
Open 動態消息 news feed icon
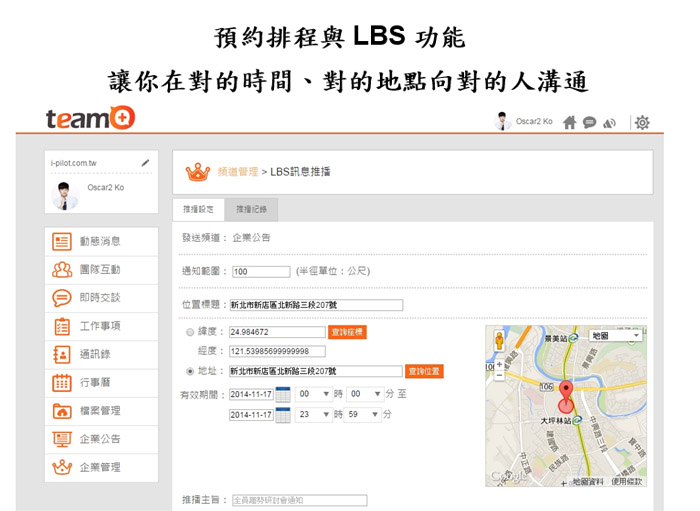point(62,241)
